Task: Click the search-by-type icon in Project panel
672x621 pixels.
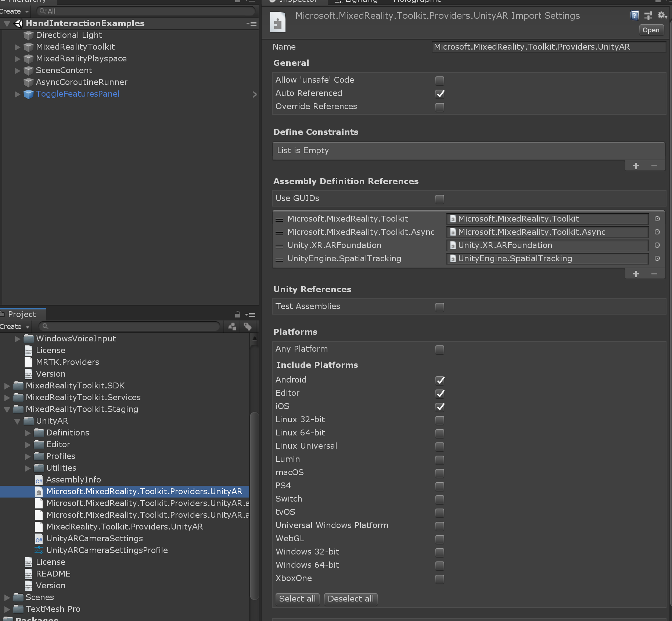Action: [232, 327]
